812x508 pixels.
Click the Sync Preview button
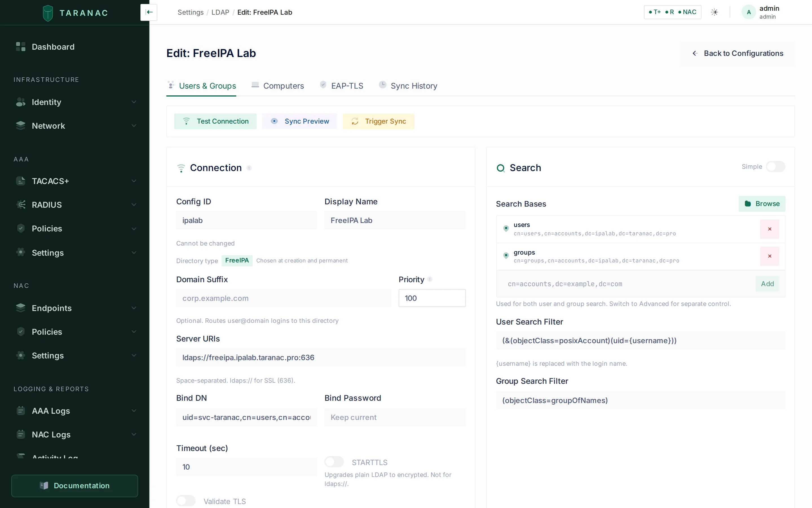pyautogui.click(x=299, y=121)
